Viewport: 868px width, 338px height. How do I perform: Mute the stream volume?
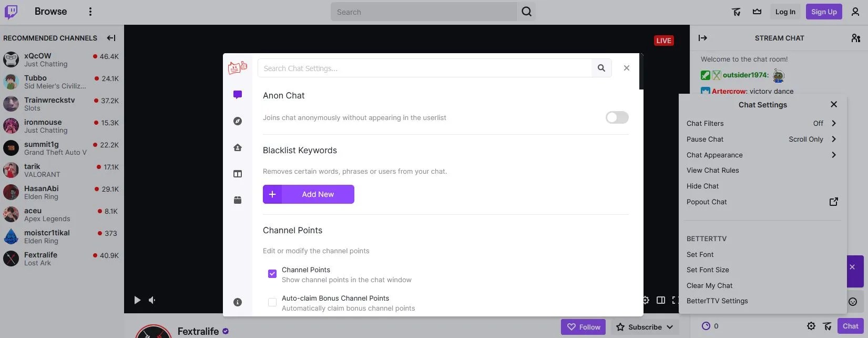[152, 300]
